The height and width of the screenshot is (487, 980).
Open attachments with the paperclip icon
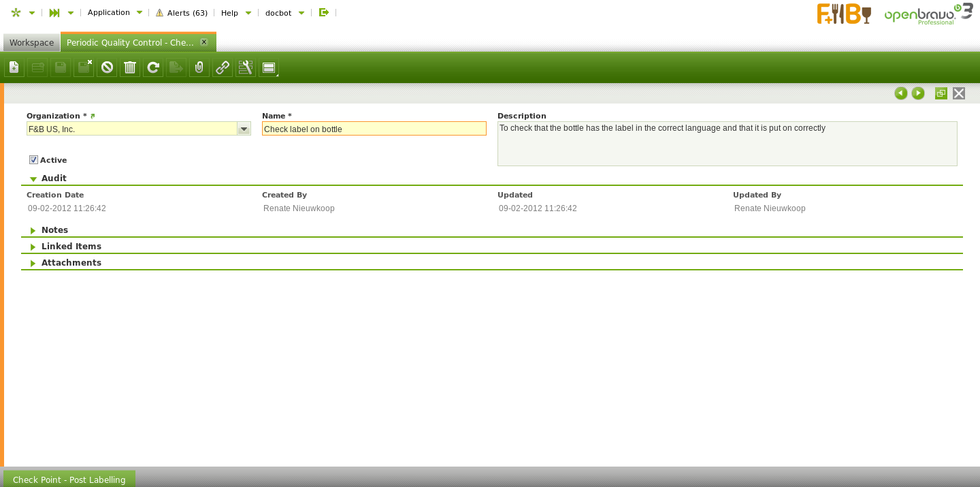point(199,67)
